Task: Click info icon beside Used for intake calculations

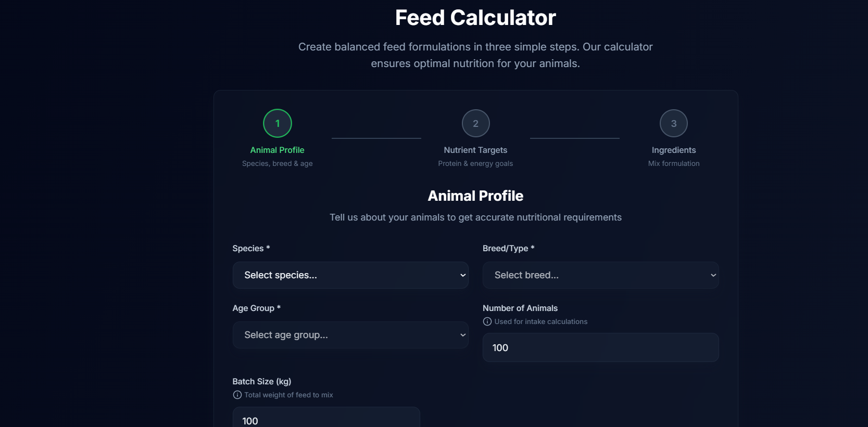Action: pos(487,321)
